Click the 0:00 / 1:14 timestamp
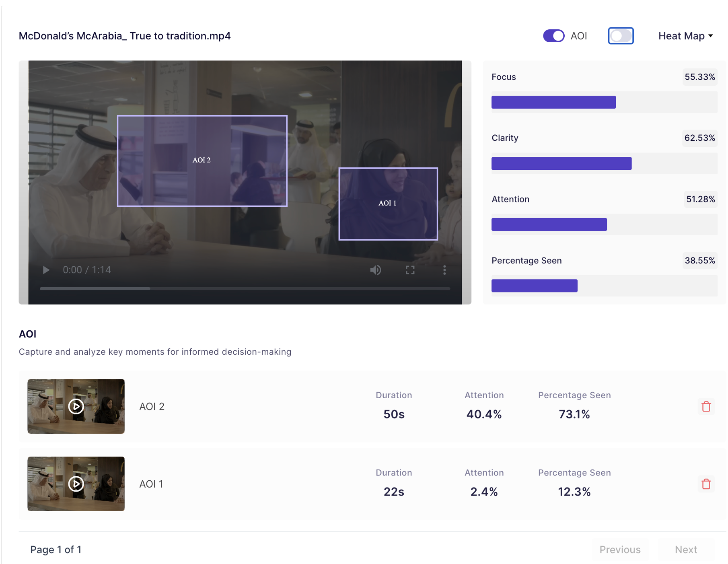Screen dimensions: 728x564 [x=87, y=270]
